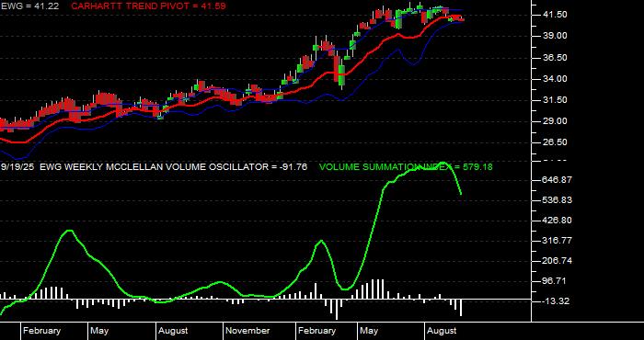Click the 316.77 indicator axis label

click(x=558, y=241)
